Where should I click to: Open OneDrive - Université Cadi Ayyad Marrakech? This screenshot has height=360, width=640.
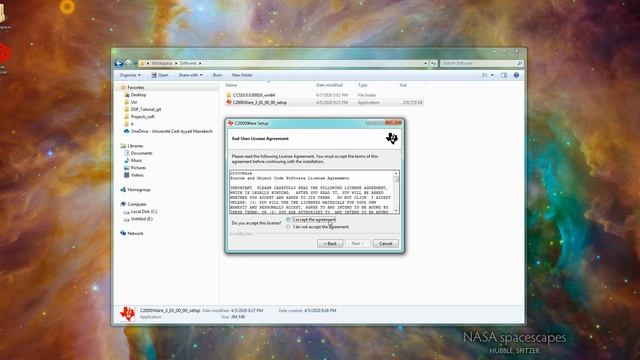coord(171,131)
